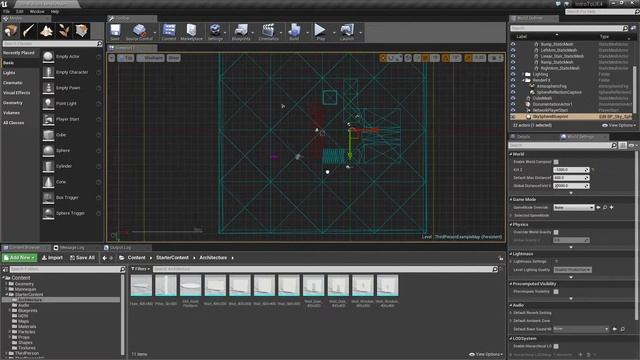
Task: Toggle visibility of DocumentationActor1
Action: [513, 104]
